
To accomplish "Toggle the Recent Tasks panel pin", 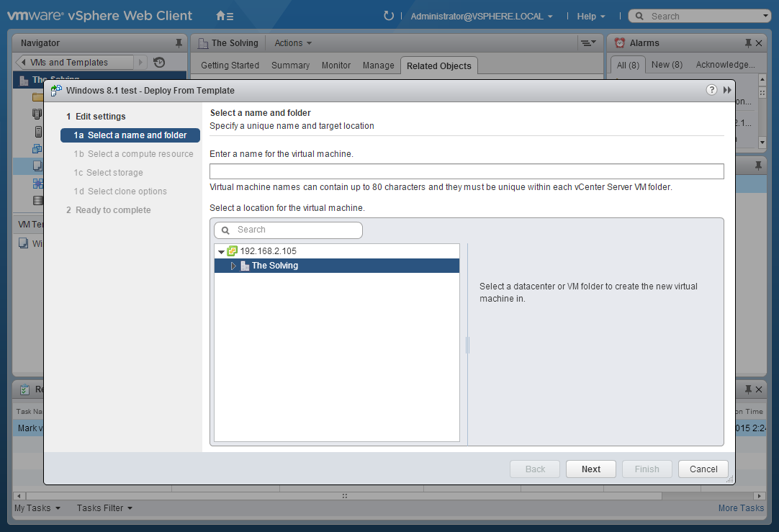I will (x=748, y=389).
